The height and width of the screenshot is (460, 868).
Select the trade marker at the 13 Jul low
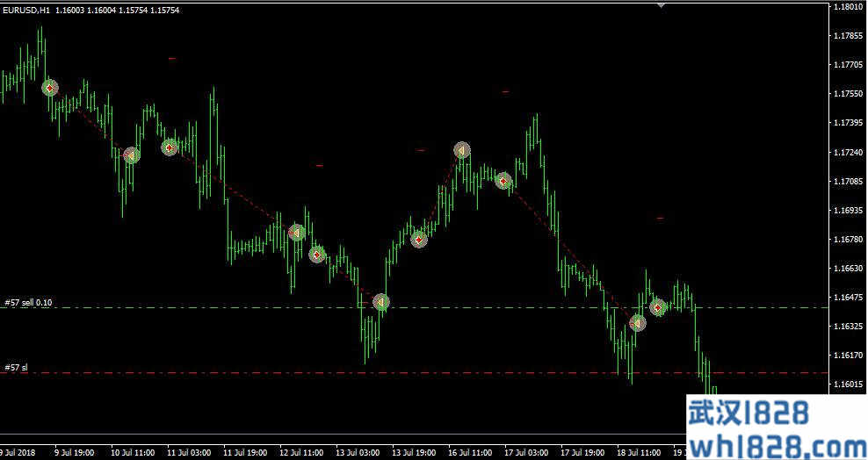click(380, 302)
